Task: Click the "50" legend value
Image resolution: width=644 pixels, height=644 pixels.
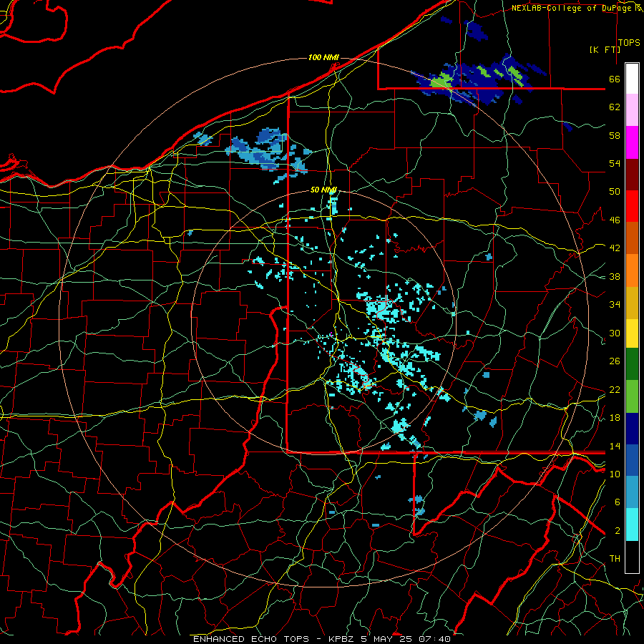Action: coord(615,192)
